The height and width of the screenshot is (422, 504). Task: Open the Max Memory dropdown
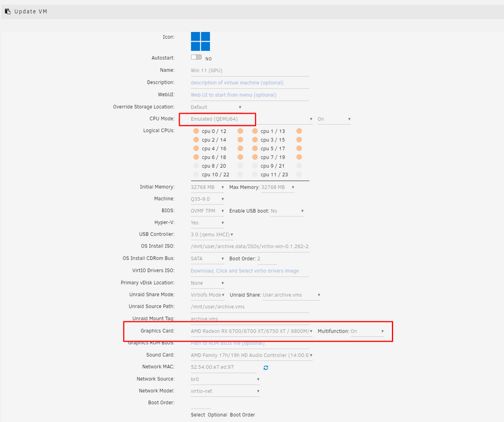[278, 187]
